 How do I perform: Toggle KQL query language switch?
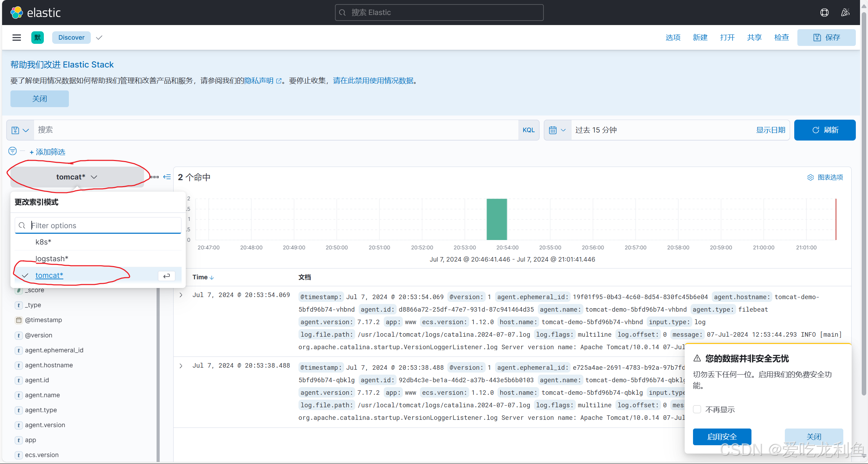(x=528, y=130)
